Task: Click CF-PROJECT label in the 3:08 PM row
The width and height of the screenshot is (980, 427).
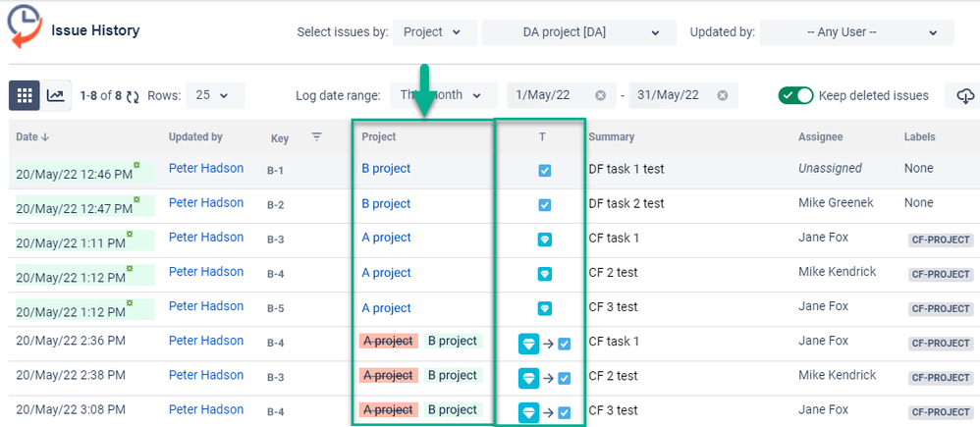Action: (x=942, y=412)
